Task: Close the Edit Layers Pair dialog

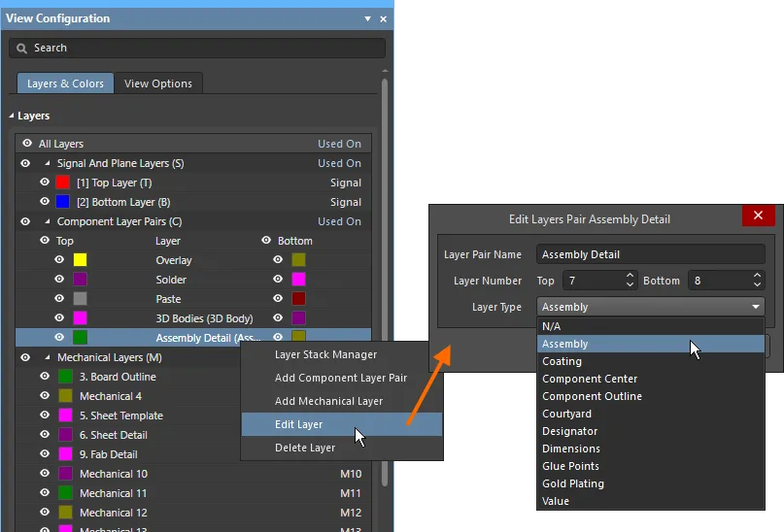Action: pos(759,216)
